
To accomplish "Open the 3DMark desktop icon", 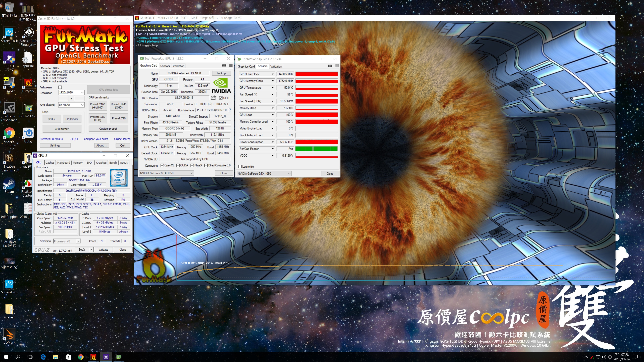I will 9,336.
